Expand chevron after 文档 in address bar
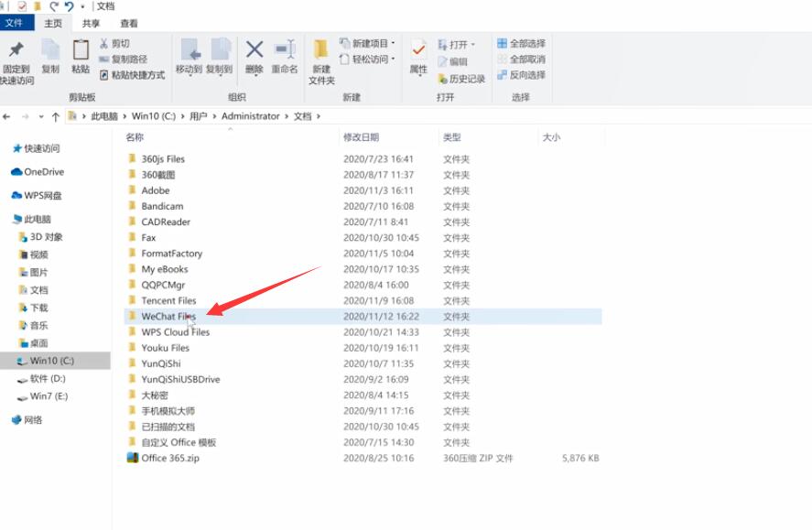Image resolution: width=812 pixels, height=530 pixels. (x=319, y=116)
